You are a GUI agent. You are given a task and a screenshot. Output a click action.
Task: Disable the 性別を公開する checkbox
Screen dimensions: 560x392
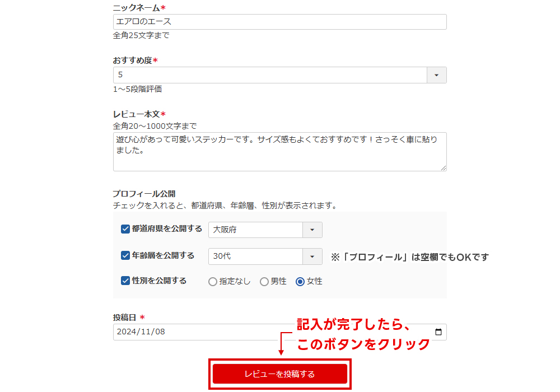point(125,281)
